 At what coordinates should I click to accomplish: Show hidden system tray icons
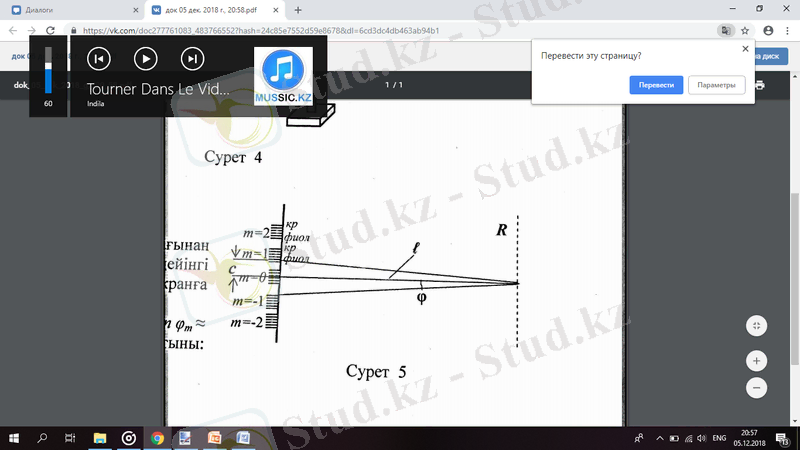click(660, 438)
